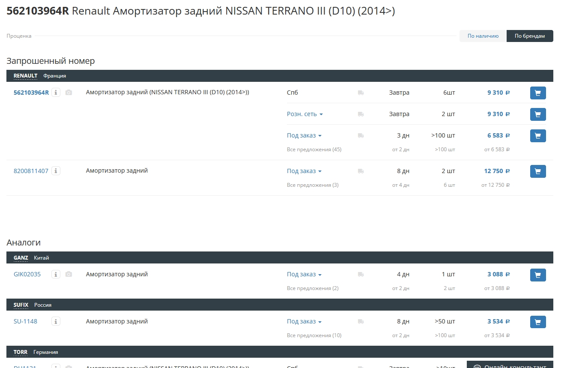Open part number GIK02035 link

tap(27, 274)
